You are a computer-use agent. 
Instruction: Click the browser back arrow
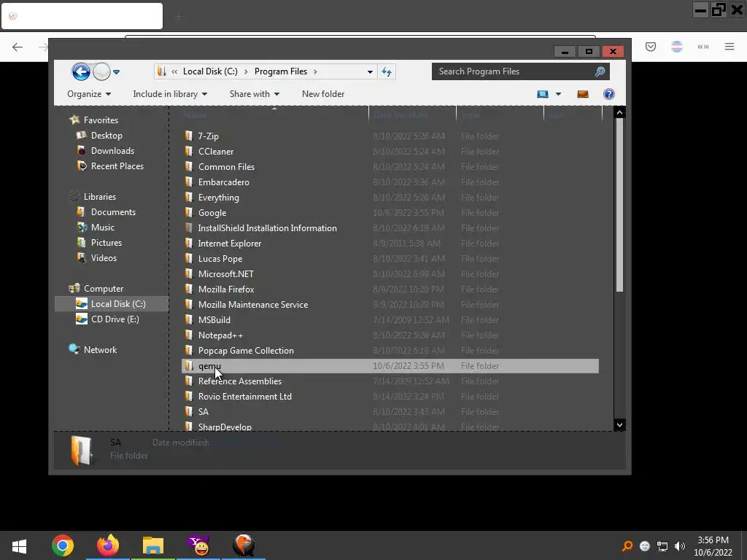[18, 47]
